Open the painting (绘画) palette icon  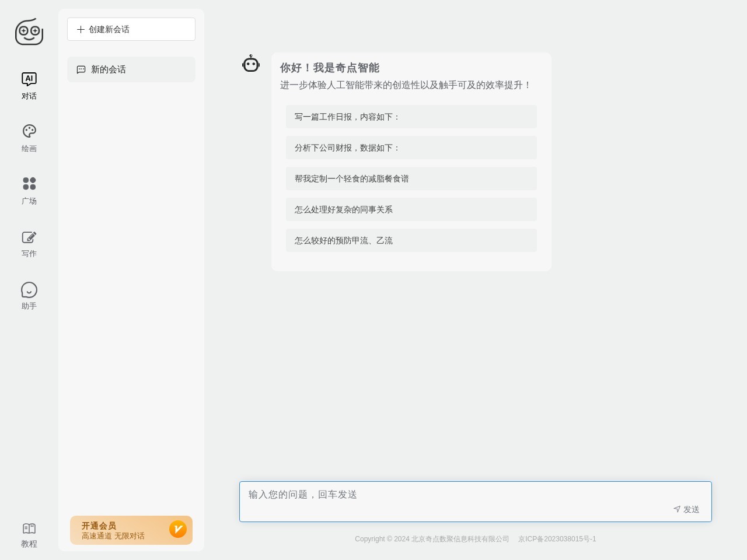coord(29,131)
